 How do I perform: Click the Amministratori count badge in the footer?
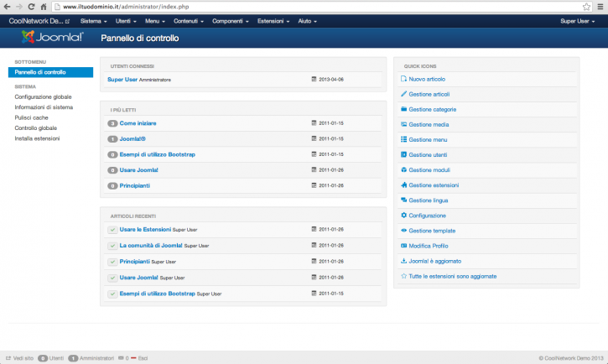tap(73, 358)
